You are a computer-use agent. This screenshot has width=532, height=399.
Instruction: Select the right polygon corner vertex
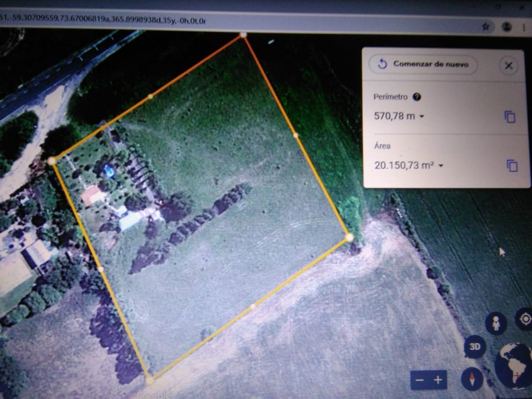349,238
